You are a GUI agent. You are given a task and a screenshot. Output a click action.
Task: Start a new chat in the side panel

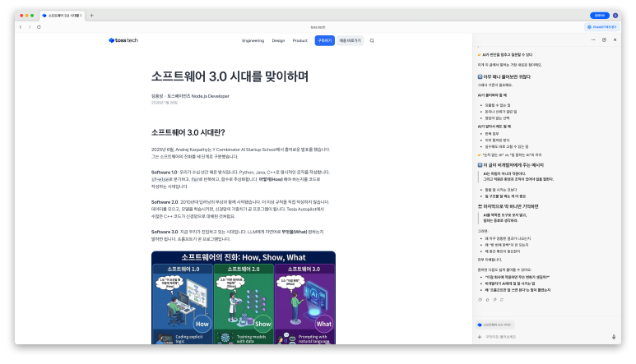point(604,39)
